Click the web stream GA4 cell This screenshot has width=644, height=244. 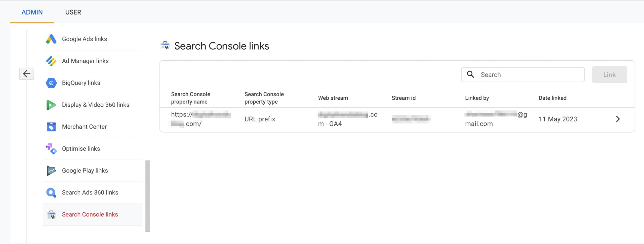point(348,119)
